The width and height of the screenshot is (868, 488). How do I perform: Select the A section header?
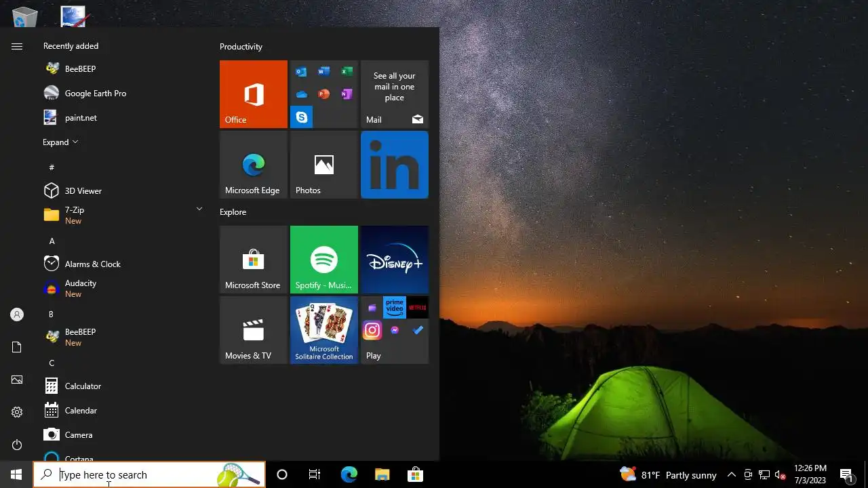52,241
